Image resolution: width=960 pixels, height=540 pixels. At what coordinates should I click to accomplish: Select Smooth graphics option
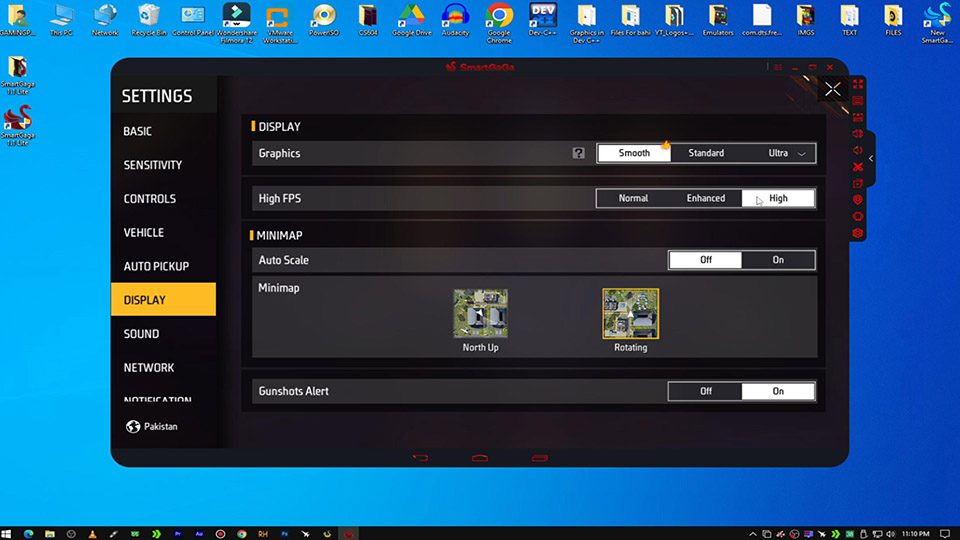pos(634,153)
